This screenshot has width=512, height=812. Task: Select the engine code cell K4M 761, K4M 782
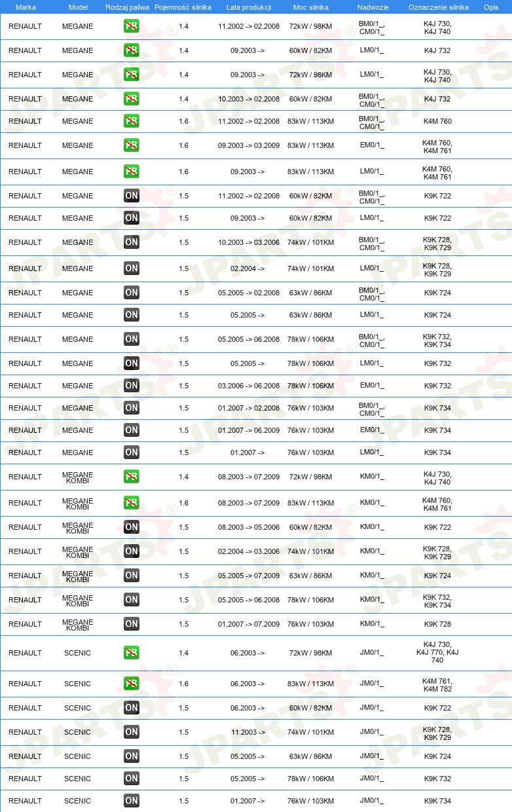(437, 684)
